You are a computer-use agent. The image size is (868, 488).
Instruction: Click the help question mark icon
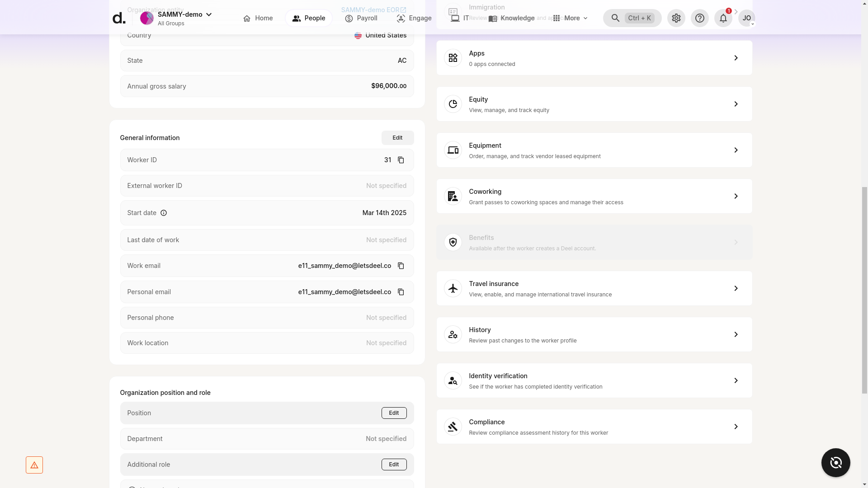pos(699,18)
